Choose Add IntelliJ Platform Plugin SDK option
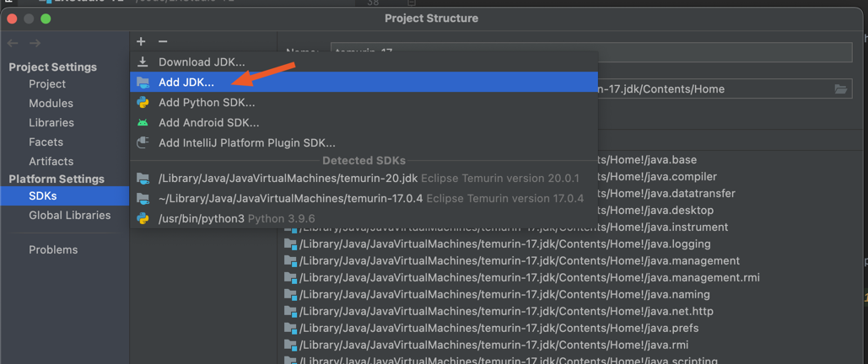This screenshot has width=868, height=364. tap(364, 142)
